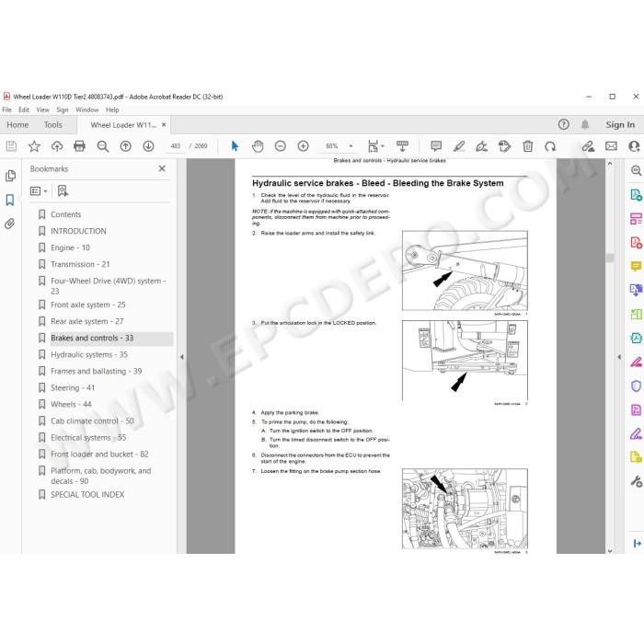Select the Hand pan tool
Image resolution: width=644 pixels, height=644 pixels.
point(258,145)
